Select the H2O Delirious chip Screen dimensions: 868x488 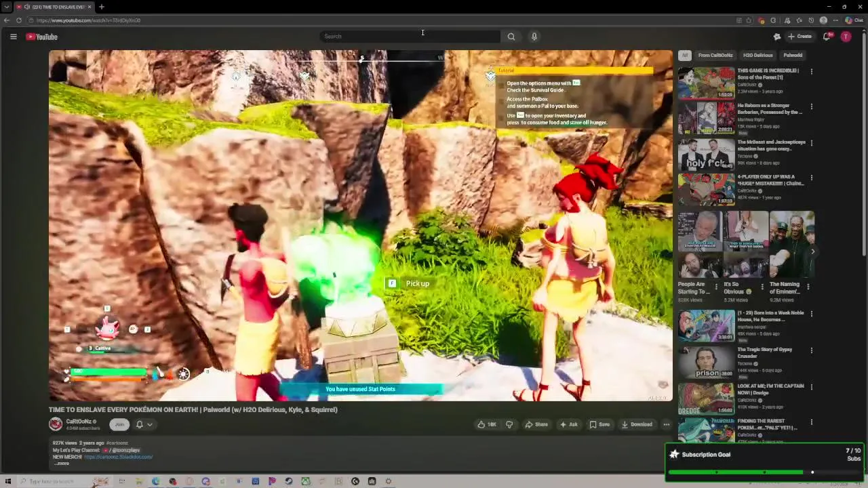coord(758,56)
